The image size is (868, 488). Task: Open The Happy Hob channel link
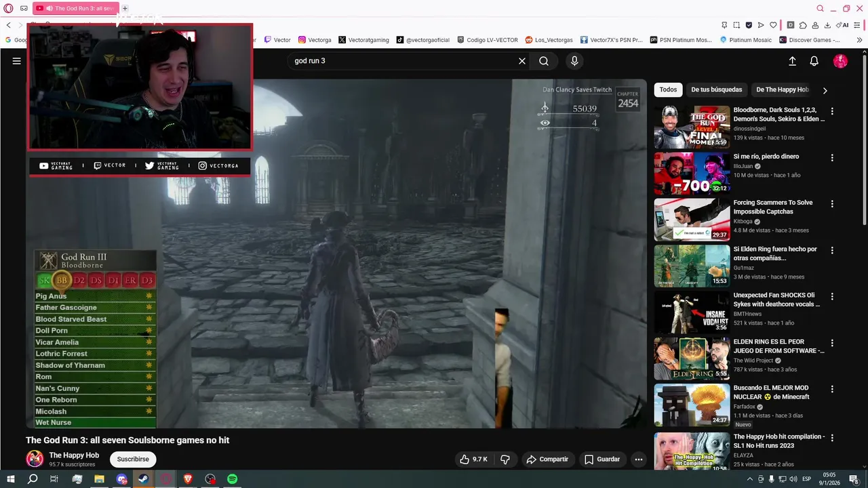click(x=74, y=455)
